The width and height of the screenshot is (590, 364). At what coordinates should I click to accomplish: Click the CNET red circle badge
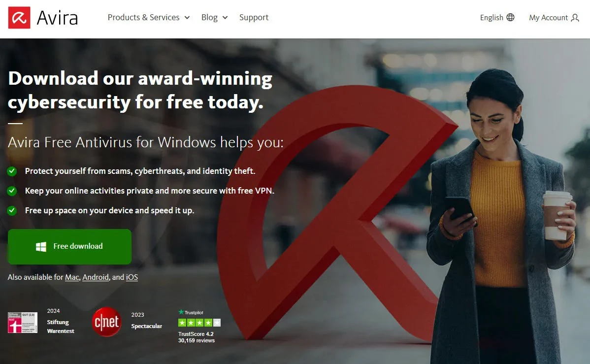pyautogui.click(x=106, y=322)
